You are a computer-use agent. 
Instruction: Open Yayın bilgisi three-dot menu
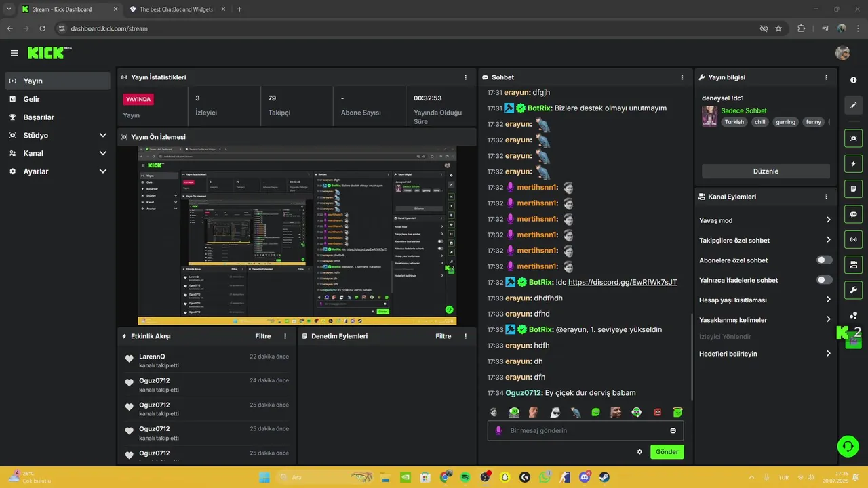pyautogui.click(x=826, y=77)
